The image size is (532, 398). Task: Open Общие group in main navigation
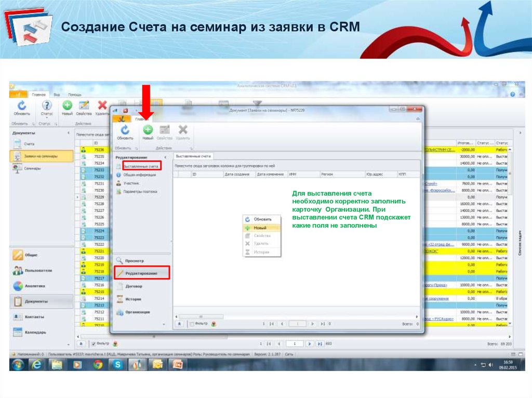31,255
